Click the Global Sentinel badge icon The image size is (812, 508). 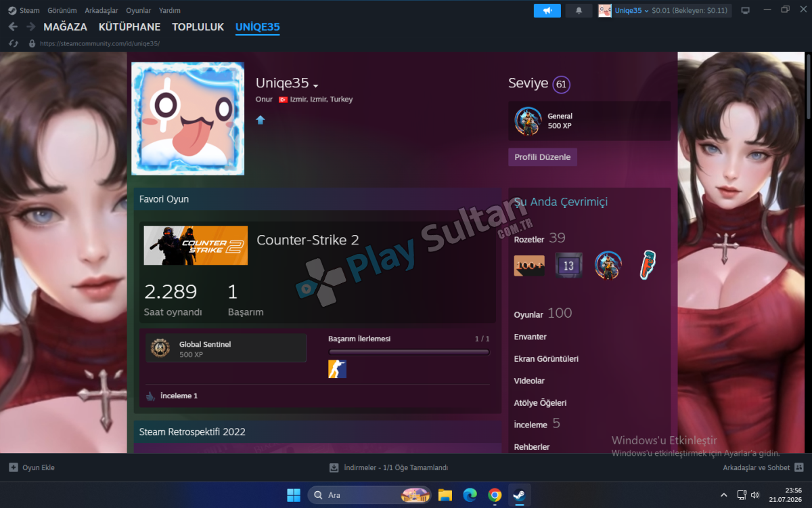pyautogui.click(x=160, y=348)
